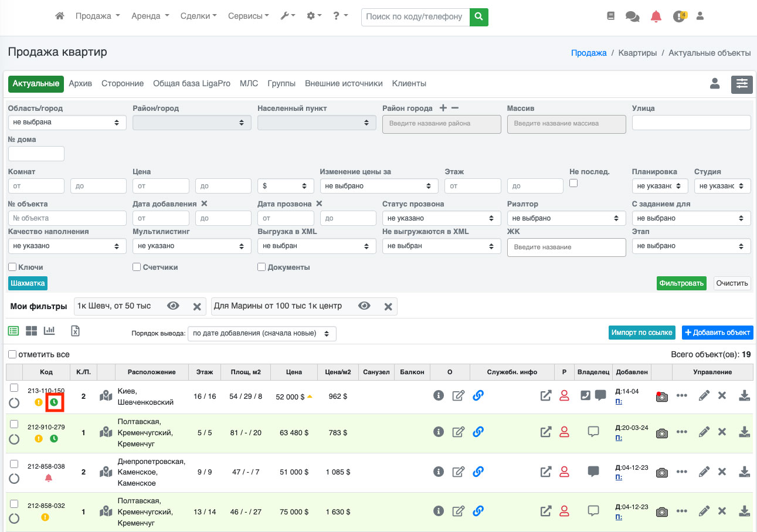Open the camera photos icon for 212-910-279
Screen dimensions: 757x532
(x=661, y=433)
